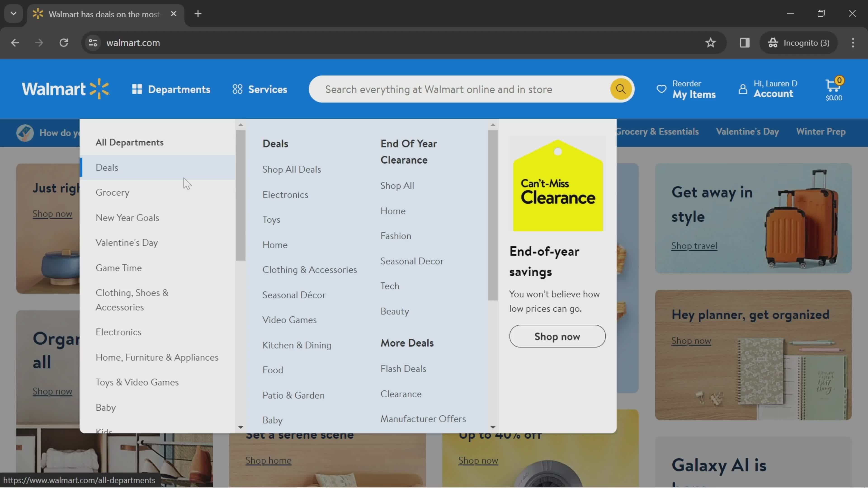Screen dimensions: 868x488
Task: Open the Departments grid menu
Action: click(x=171, y=89)
